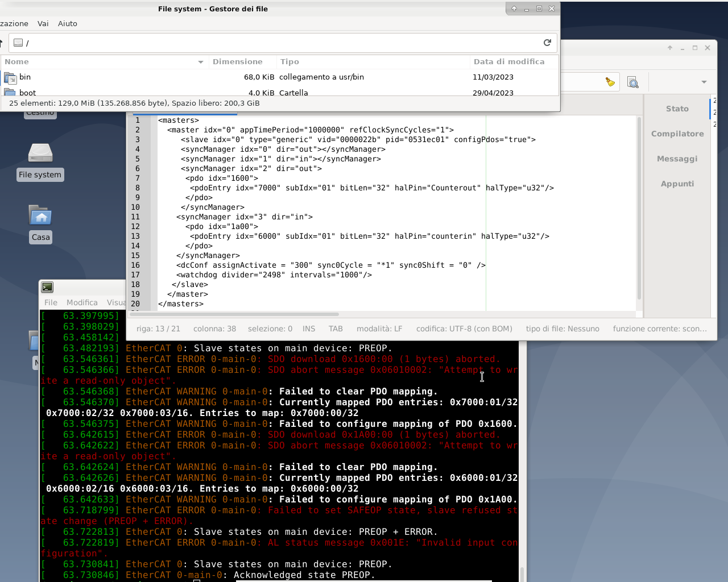Sort the file list by Dimensione column

point(238,62)
